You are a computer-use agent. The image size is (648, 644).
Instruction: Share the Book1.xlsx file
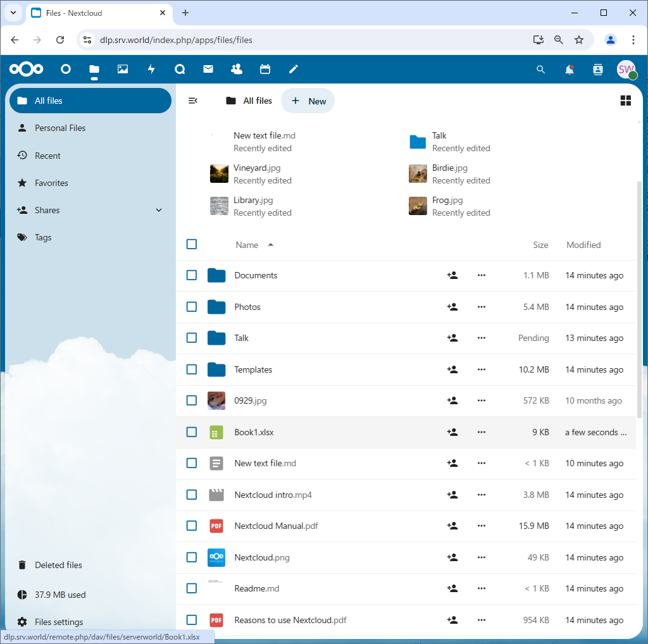[x=452, y=432]
